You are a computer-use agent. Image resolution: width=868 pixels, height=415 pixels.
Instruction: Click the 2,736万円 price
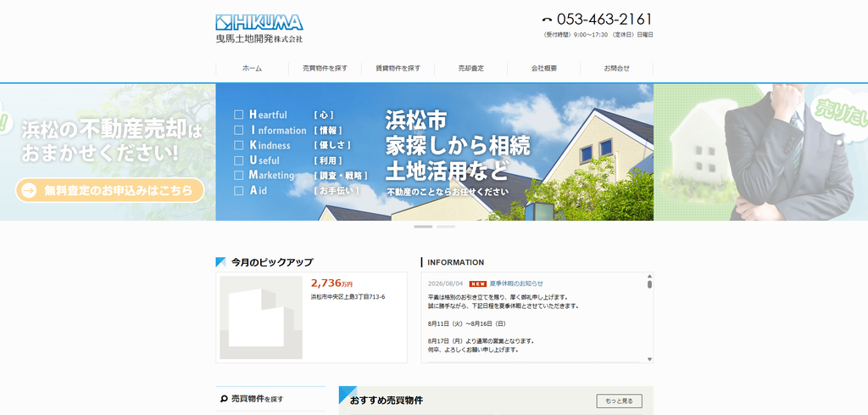[331, 283]
